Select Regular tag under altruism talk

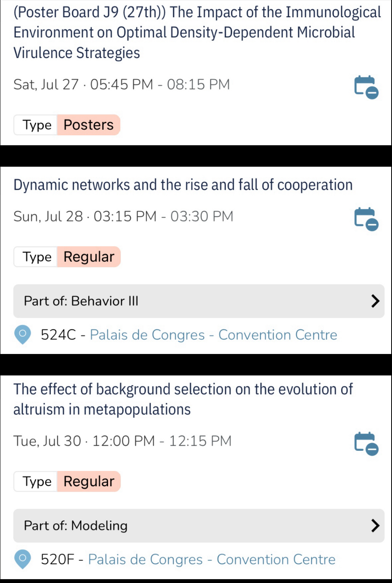pyautogui.click(x=89, y=481)
